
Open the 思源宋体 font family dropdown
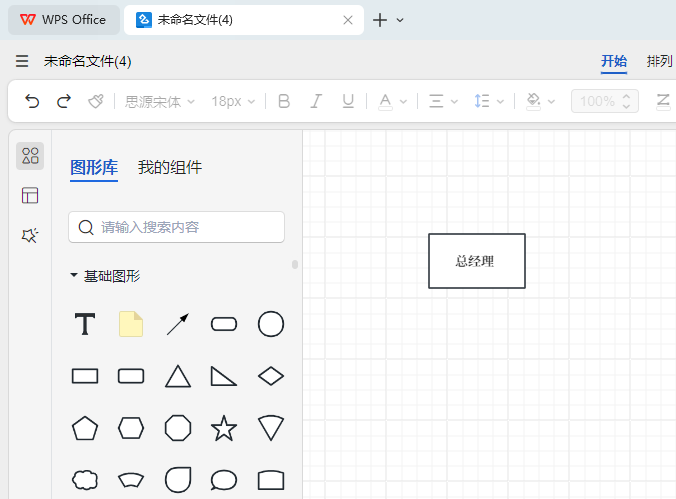pyautogui.click(x=160, y=102)
